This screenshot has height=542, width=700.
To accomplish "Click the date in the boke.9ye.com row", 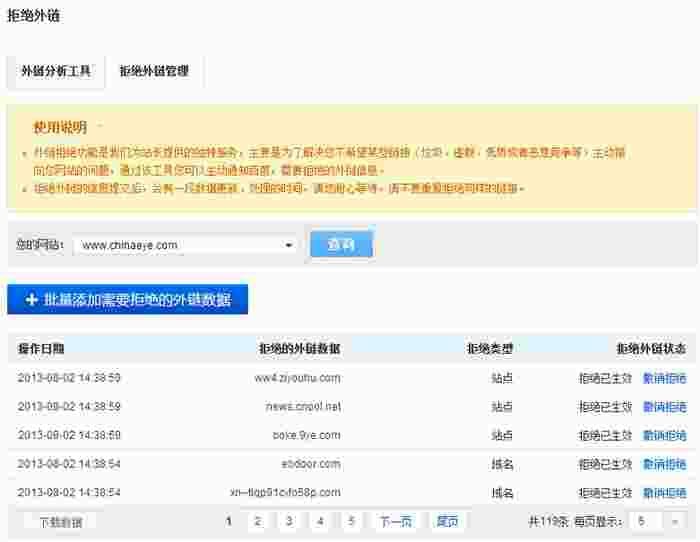I will coord(69,435).
